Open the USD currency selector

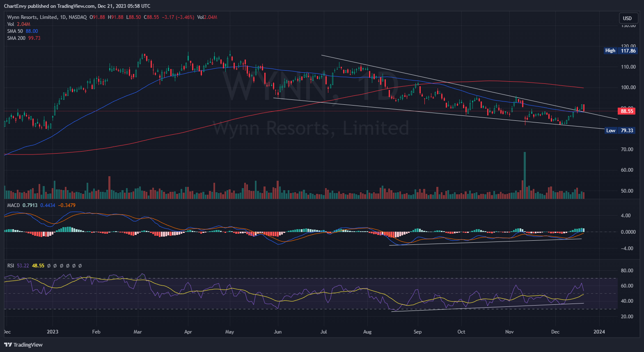628,18
